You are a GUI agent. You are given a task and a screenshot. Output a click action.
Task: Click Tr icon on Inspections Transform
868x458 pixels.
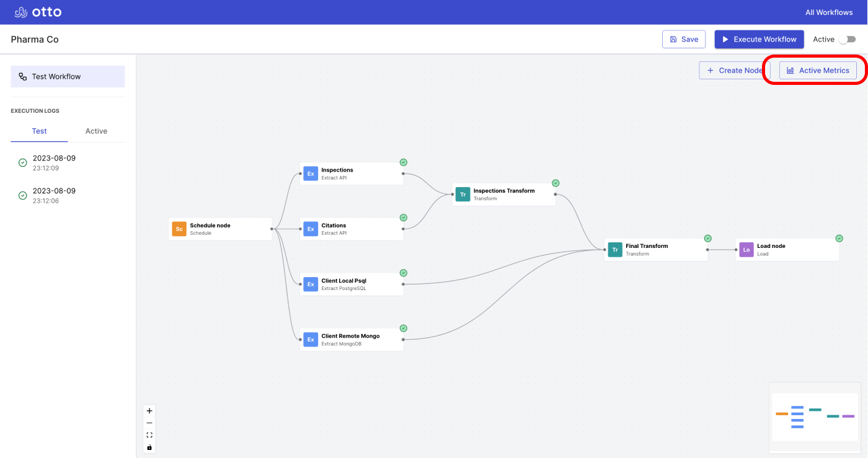pos(463,195)
